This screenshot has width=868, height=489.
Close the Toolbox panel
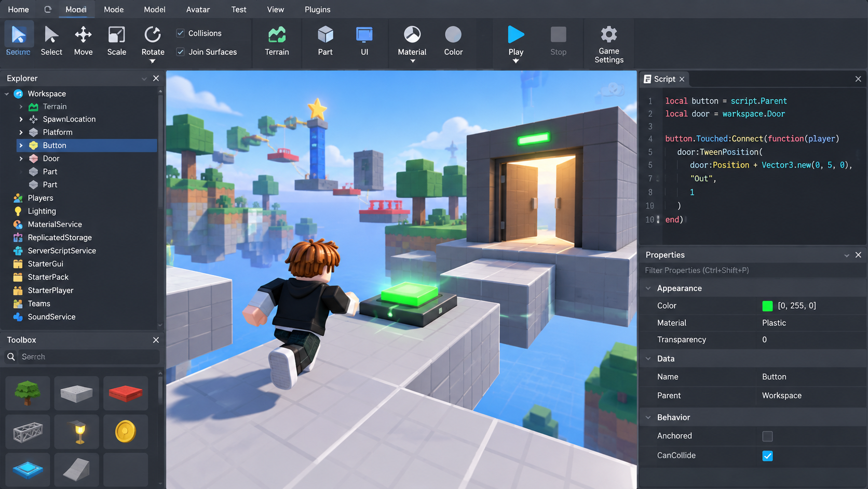[x=156, y=340]
